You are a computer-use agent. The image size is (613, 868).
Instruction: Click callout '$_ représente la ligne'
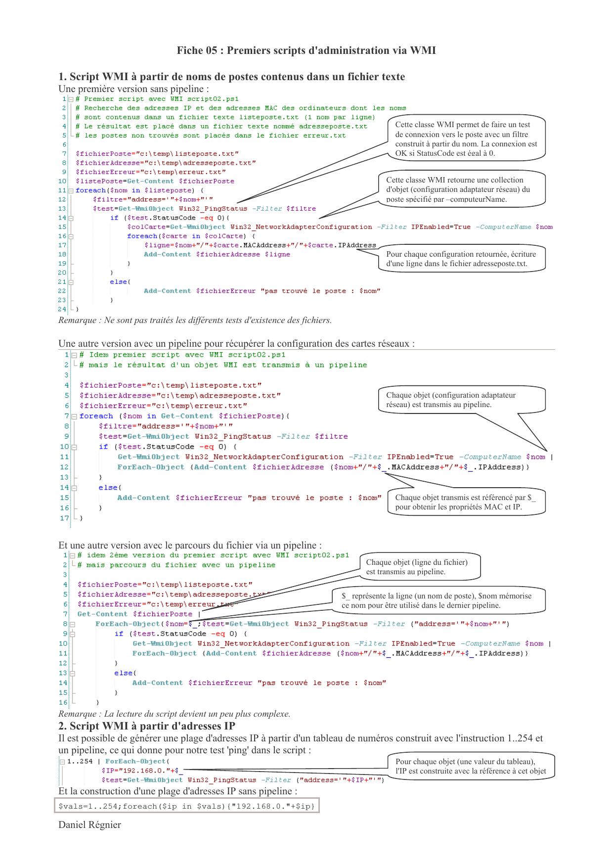[x=438, y=600]
